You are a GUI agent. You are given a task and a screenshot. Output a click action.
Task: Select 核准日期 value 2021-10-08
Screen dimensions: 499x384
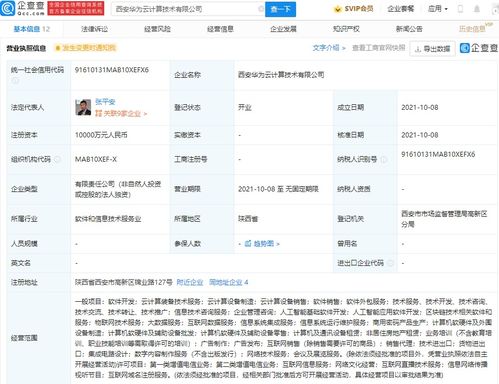(420, 135)
